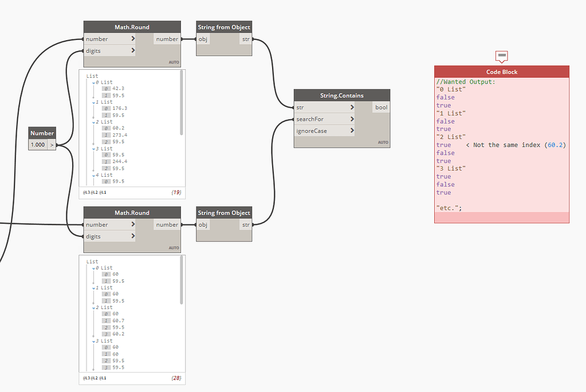Toggle use-levels chevron on the str input
Viewport: 586px width, 392px height.
(353, 107)
